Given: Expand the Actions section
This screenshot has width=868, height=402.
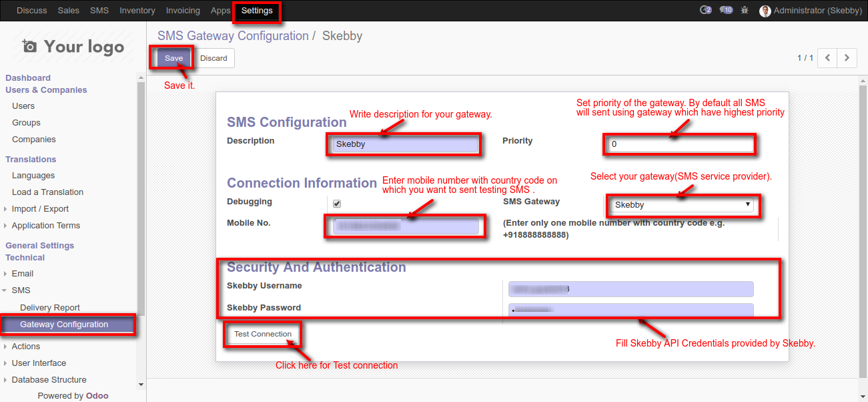Looking at the screenshot, I should coord(25,347).
